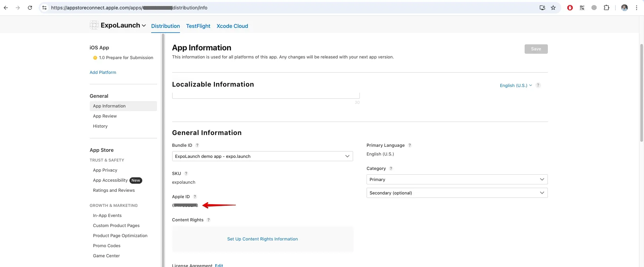The height and width of the screenshot is (267, 644).
Task: Click the sidebar vertical scrollbar
Action: tap(163, 150)
